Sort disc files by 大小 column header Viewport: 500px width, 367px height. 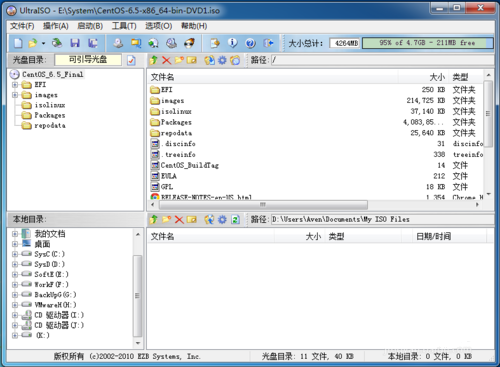[x=437, y=77]
